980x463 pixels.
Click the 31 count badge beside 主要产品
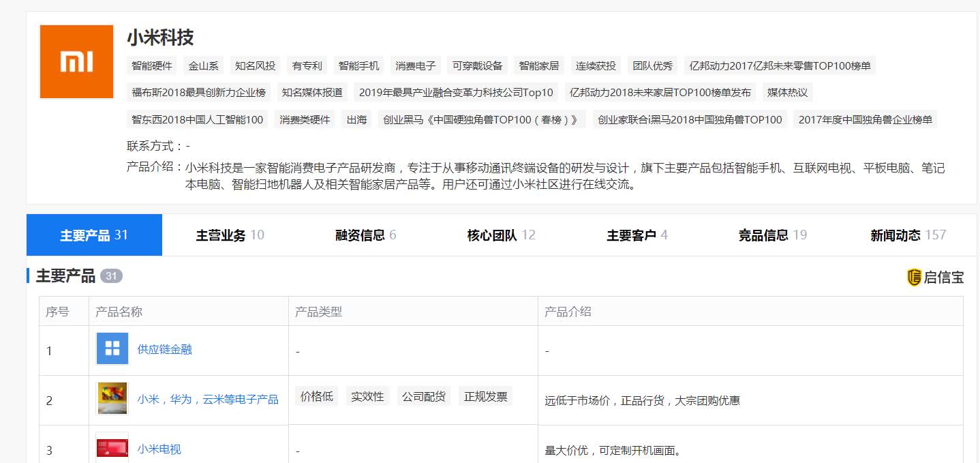pyautogui.click(x=111, y=276)
